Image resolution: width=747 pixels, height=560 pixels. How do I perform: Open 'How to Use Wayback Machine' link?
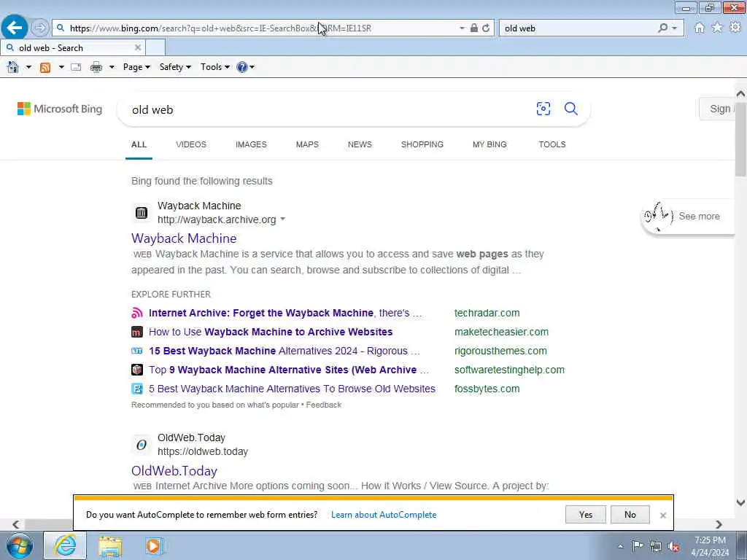click(271, 332)
